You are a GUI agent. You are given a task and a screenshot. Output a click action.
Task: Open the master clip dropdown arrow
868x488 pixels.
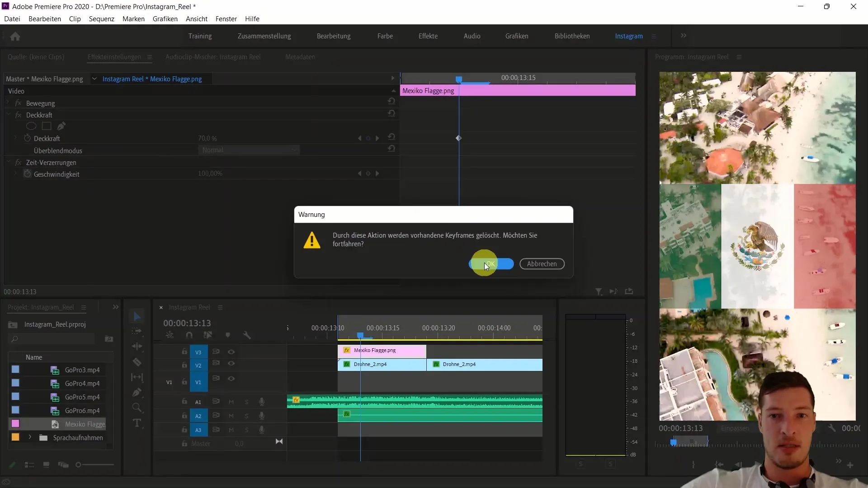[94, 79]
